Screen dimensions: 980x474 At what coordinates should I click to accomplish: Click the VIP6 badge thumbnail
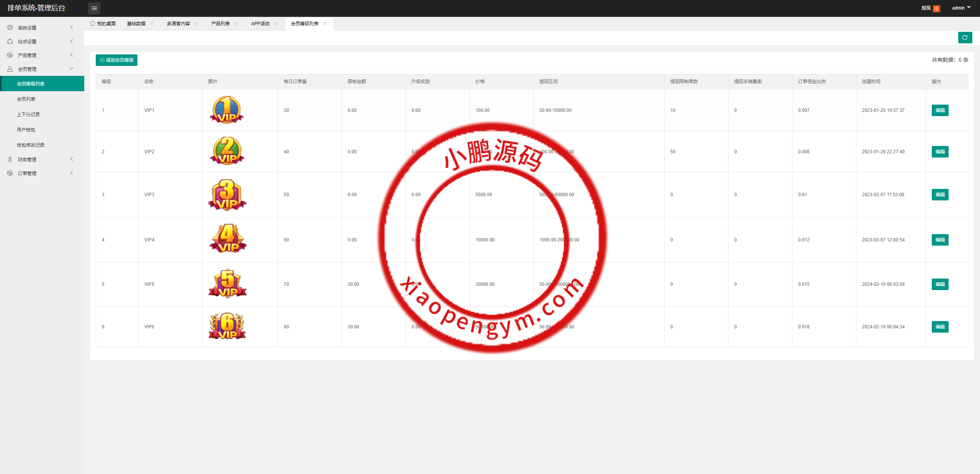tap(227, 326)
